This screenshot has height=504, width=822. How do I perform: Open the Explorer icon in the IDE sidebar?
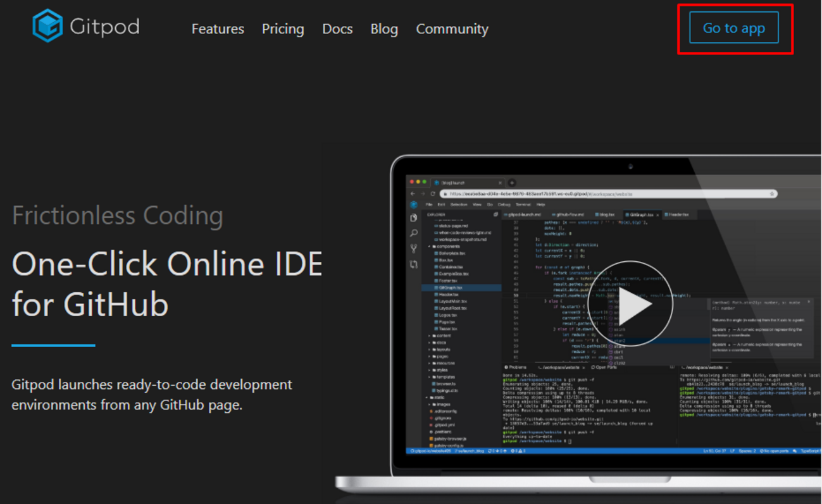click(x=414, y=218)
